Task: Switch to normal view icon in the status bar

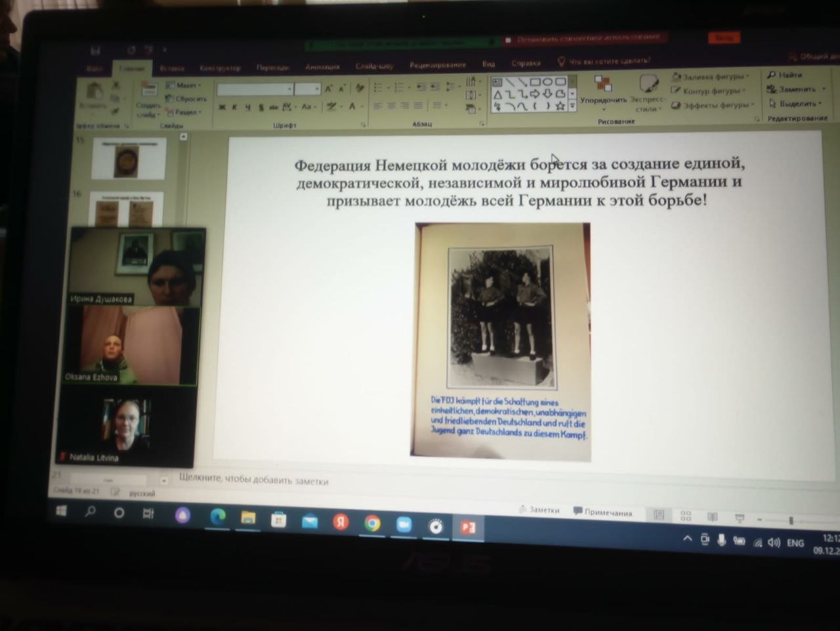Action: point(659,516)
